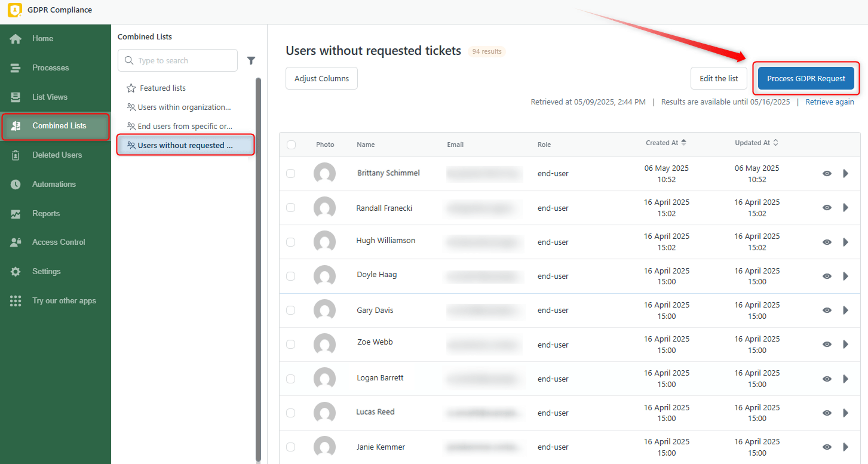The width and height of the screenshot is (868, 464).
Task: Open the Automations section
Action: point(56,185)
